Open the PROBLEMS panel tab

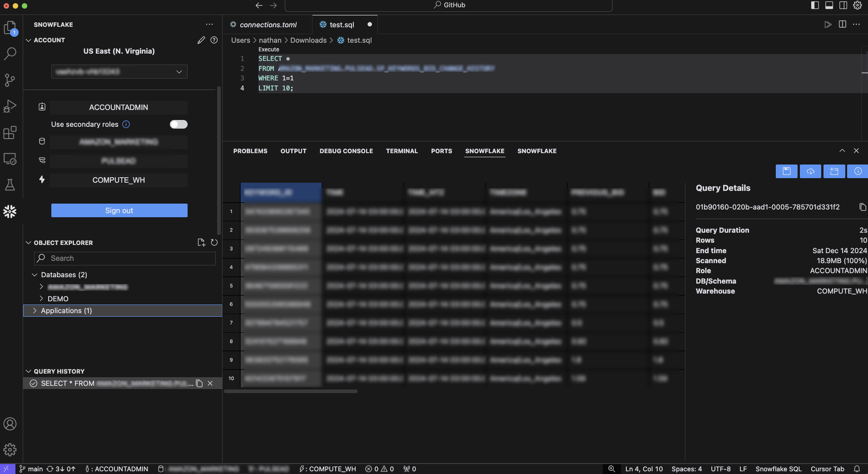pos(250,151)
